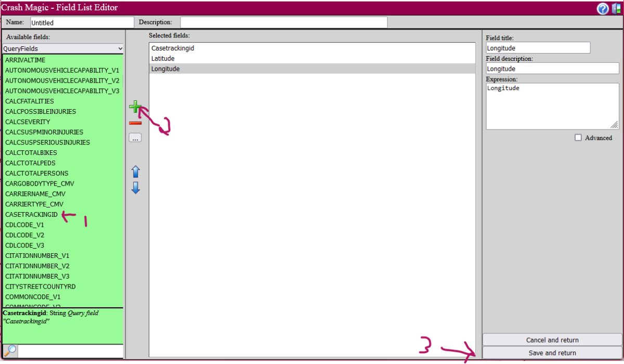
Task: Open the ellipsis (...) field options button
Action: tap(135, 137)
